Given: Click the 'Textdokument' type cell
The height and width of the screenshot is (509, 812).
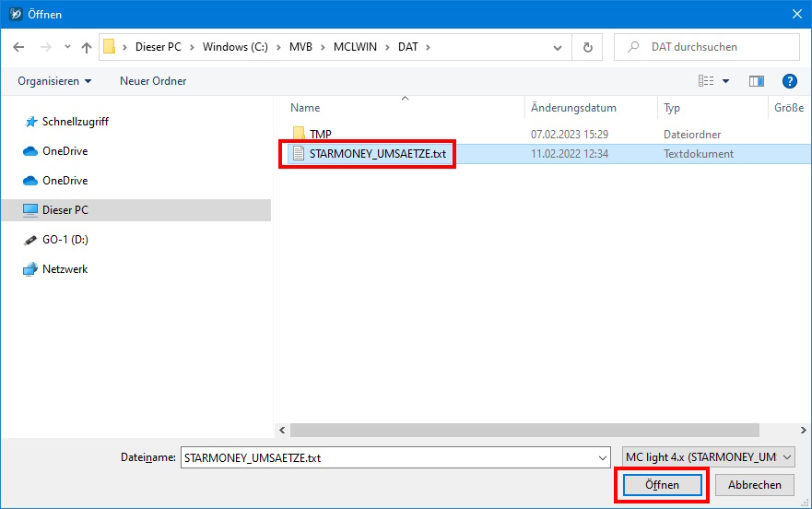Looking at the screenshot, I should (698, 154).
